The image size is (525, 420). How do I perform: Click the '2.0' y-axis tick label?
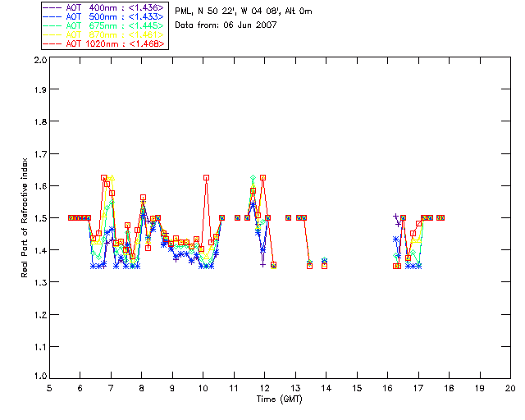[40, 60]
